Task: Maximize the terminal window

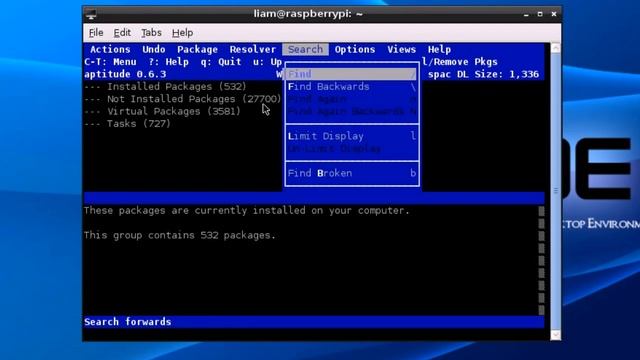Action: tap(540, 14)
